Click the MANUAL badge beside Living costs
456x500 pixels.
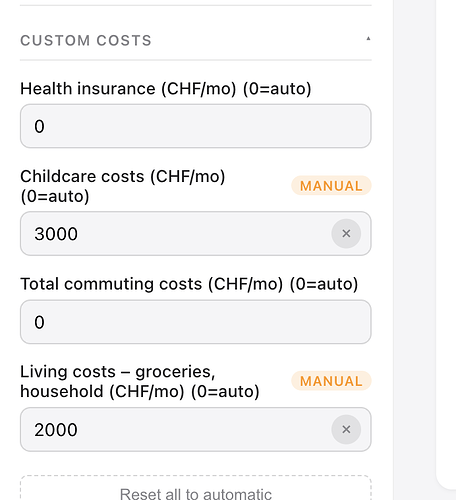point(331,381)
